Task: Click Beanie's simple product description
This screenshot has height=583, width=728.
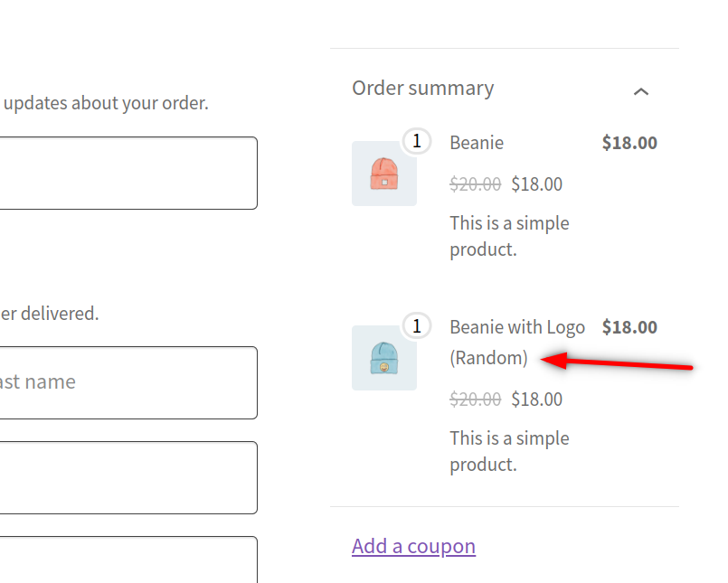Action: coord(509,236)
